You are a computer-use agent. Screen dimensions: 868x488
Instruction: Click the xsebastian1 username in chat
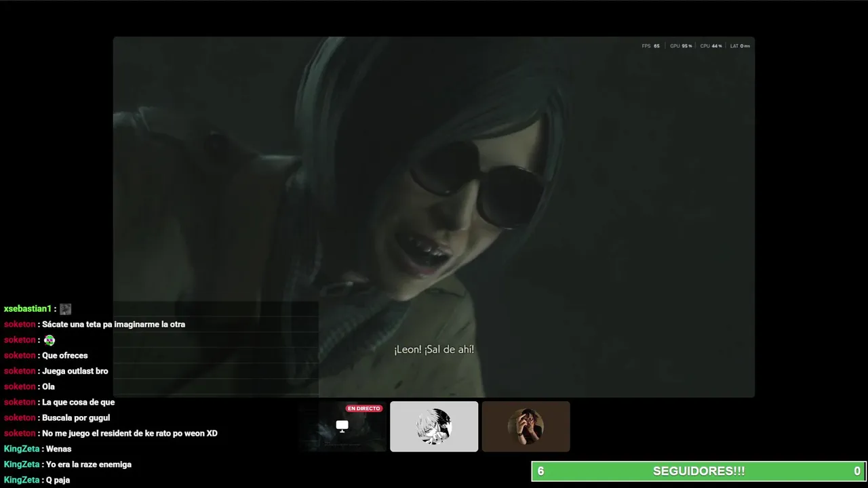click(28, 309)
